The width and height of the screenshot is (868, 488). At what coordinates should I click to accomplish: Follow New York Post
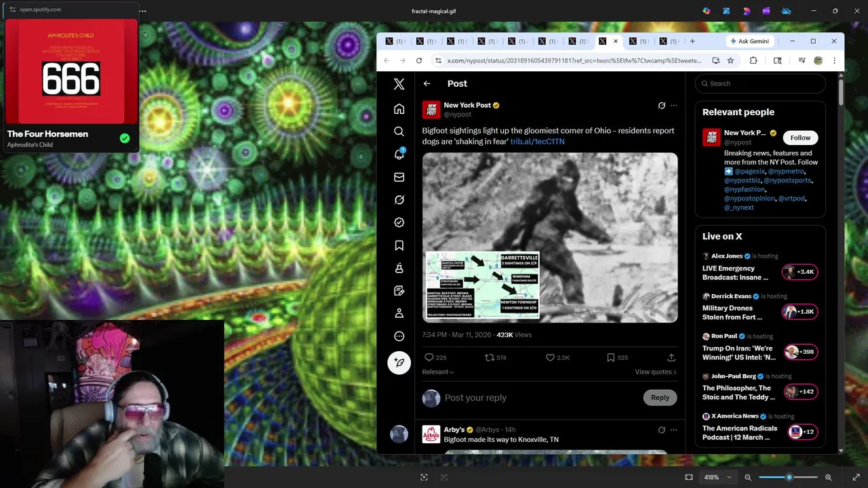pyautogui.click(x=800, y=138)
